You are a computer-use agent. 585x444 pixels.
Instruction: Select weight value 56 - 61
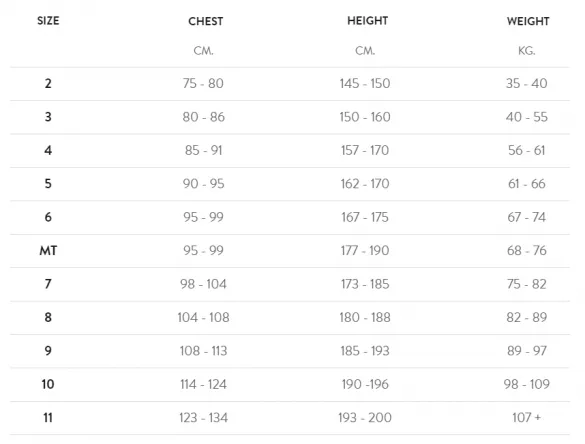pos(526,150)
